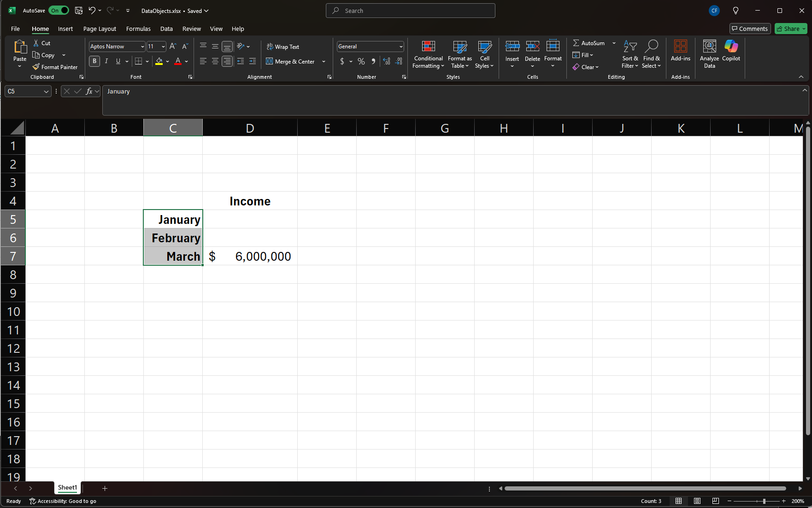Open the File tab
Image resolution: width=812 pixels, height=508 pixels.
[15, 29]
